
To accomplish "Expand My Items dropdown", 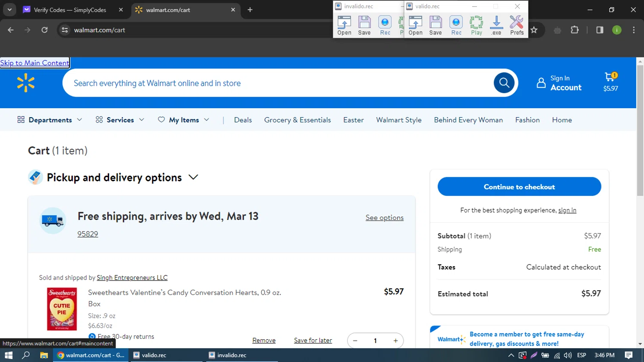I will (184, 120).
